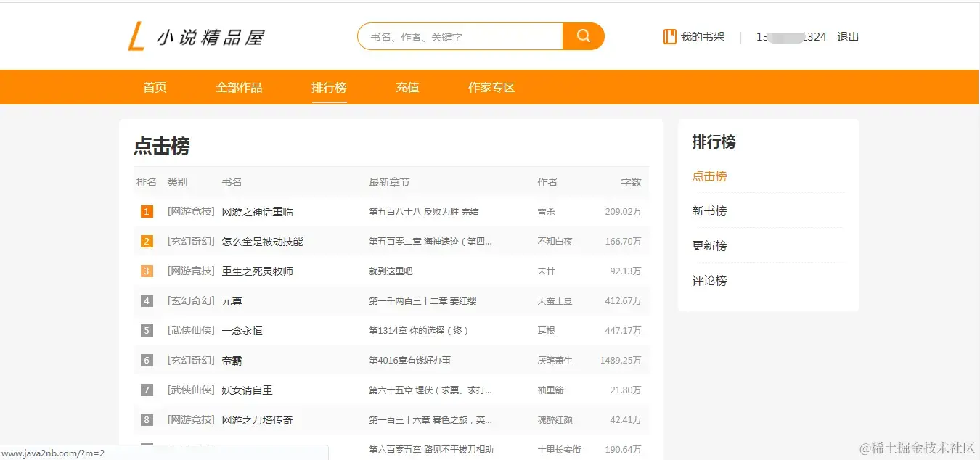Click the orange search magnifier button
Viewport: 980px width, 460px height.
click(583, 36)
